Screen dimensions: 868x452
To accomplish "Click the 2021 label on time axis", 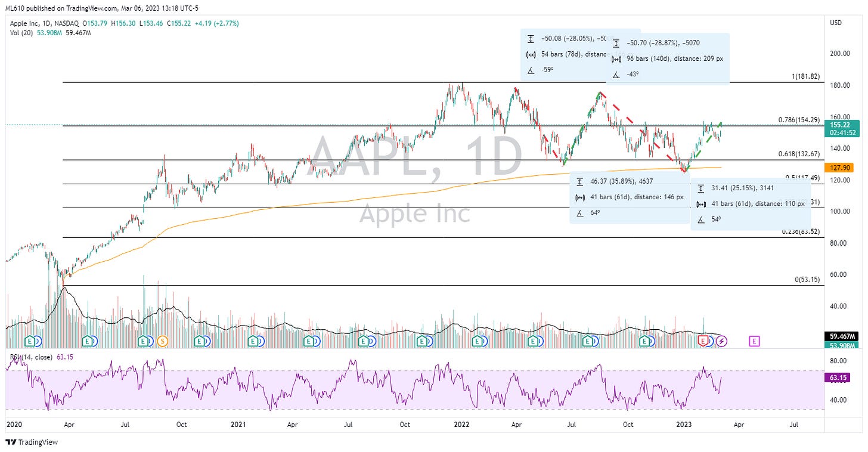I will click(238, 425).
